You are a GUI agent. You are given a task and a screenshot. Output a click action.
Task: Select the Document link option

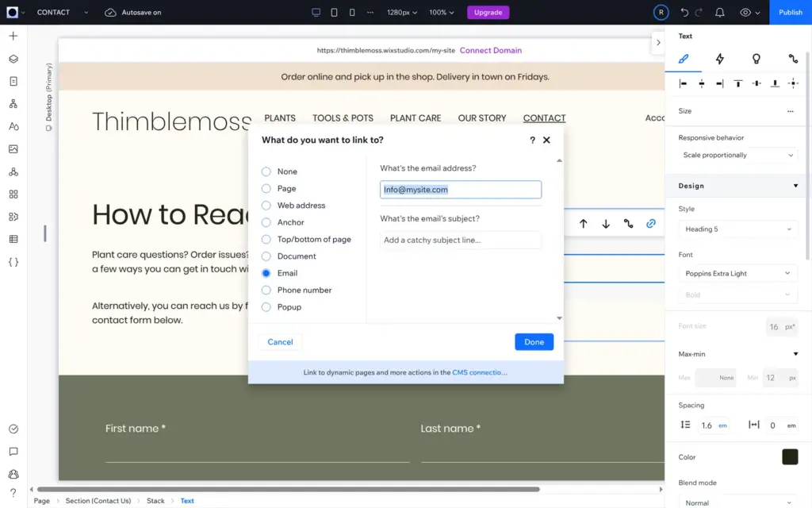pos(266,256)
